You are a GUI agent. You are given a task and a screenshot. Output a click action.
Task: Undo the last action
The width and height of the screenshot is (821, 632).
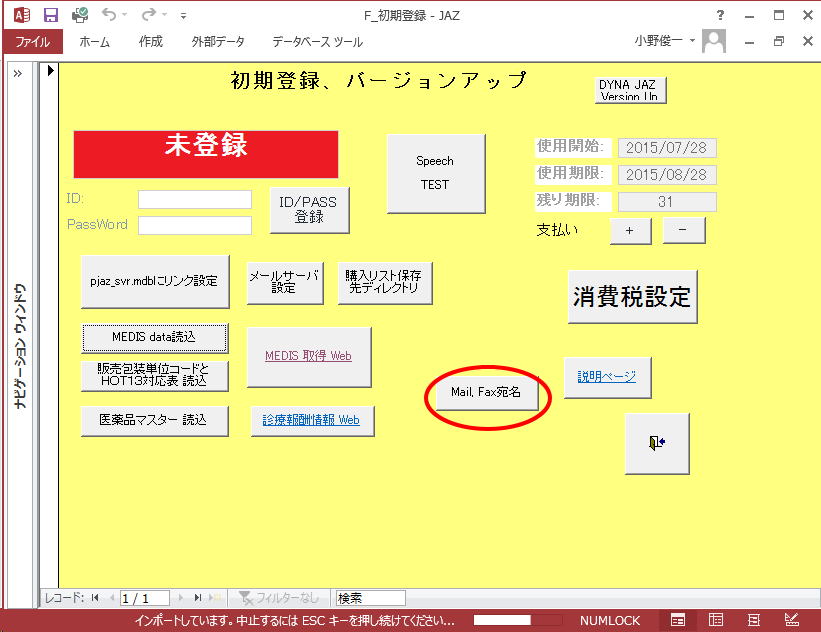[109, 15]
